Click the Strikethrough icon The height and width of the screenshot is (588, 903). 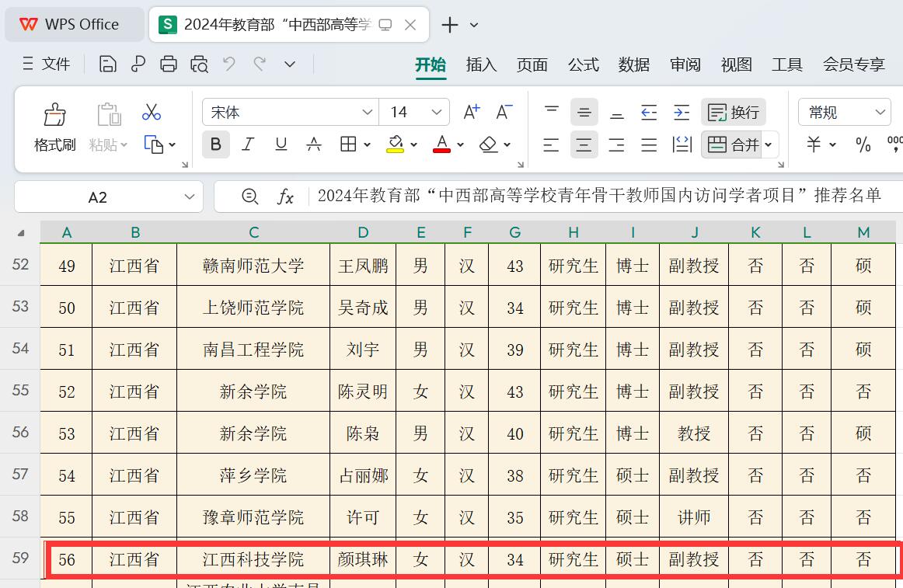(x=314, y=144)
